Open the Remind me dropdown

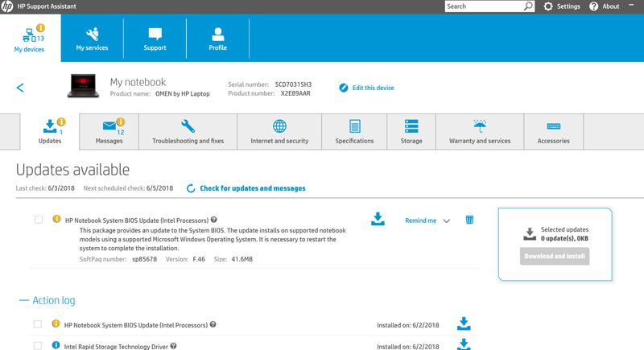(x=447, y=220)
